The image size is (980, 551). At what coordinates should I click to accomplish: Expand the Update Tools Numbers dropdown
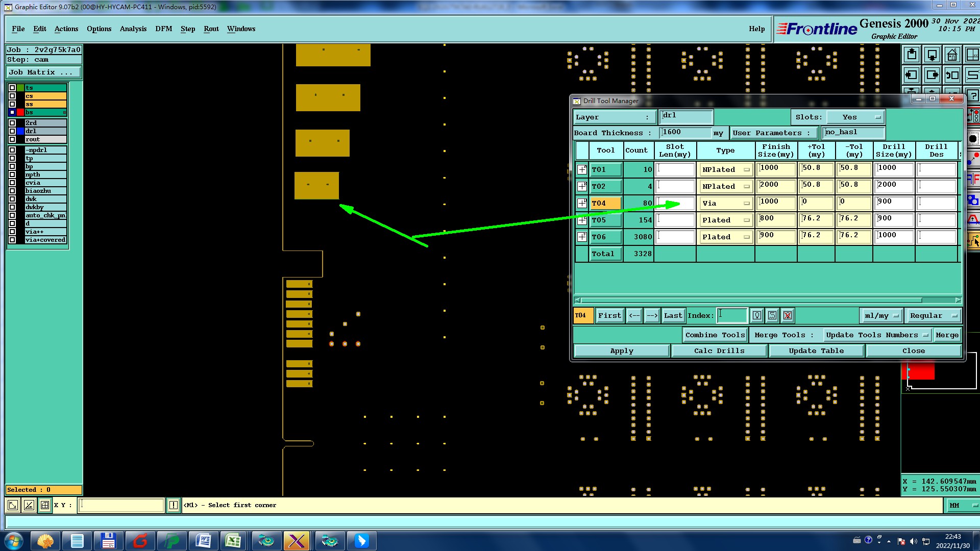(x=876, y=335)
